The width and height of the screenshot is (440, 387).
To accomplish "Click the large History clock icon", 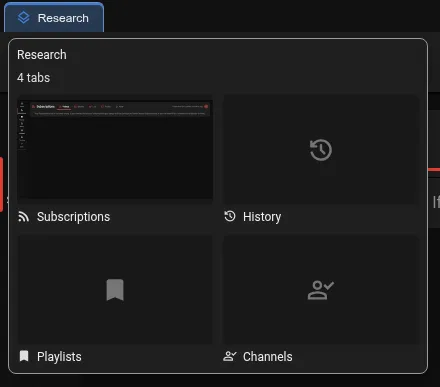I will click(x=321, y=150).
